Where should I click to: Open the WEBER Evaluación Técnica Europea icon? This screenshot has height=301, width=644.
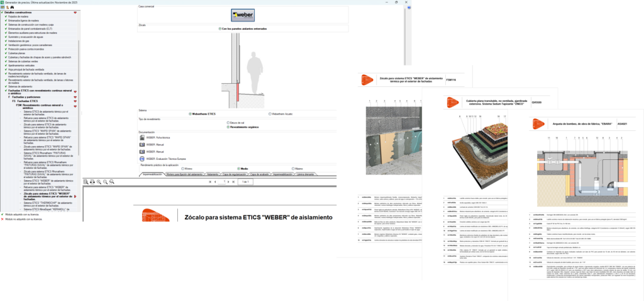(x=142, y=158)
